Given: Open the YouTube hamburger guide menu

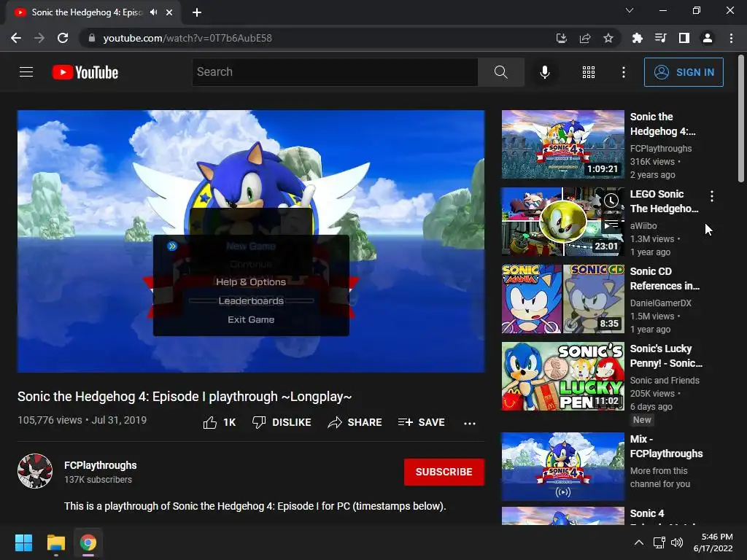Looking at the screenshot, I should click(26, 72).
